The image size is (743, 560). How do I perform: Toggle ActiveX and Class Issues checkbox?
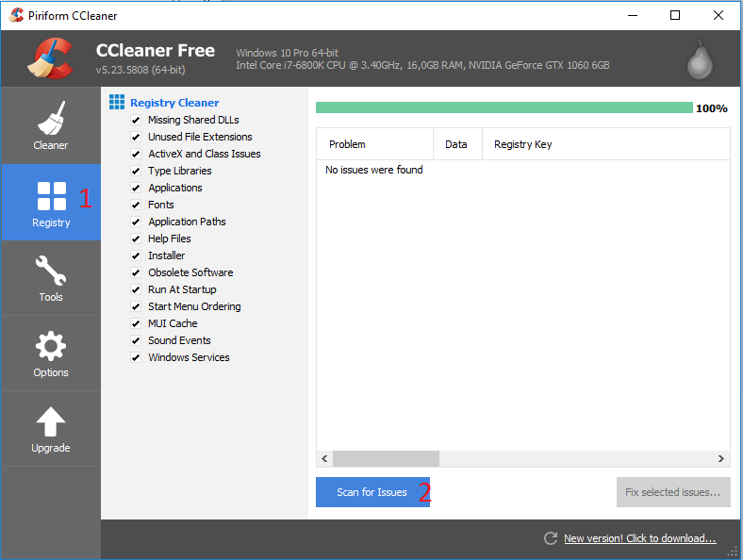(136, 154)
